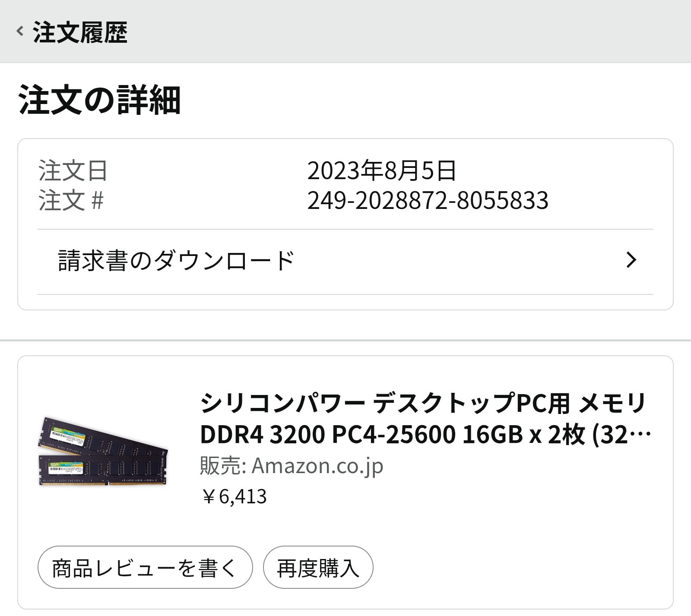Screen dimensions: 691x616
Task: Select the 注文日 label
Action: (73, 171)
